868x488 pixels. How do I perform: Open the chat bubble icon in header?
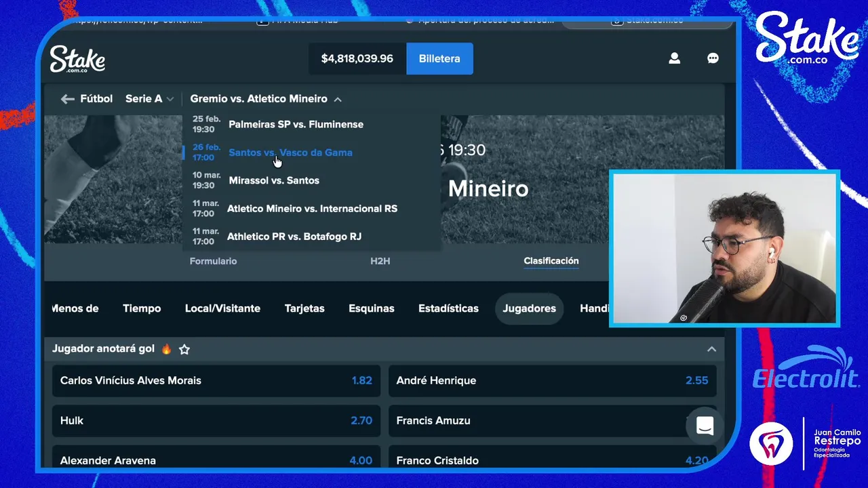713,58
